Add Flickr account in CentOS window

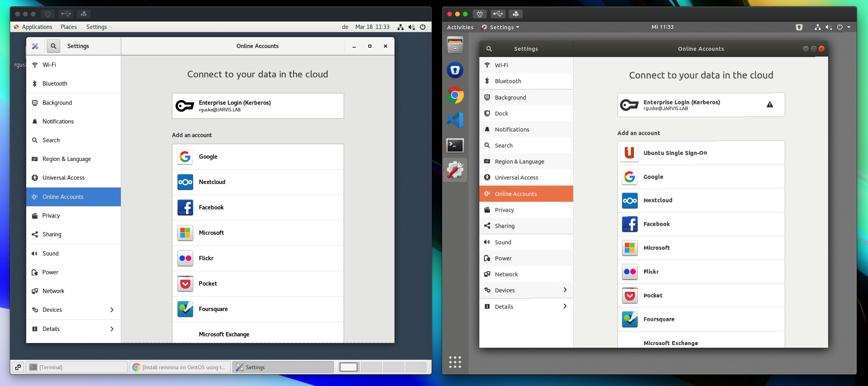point(258,258)
